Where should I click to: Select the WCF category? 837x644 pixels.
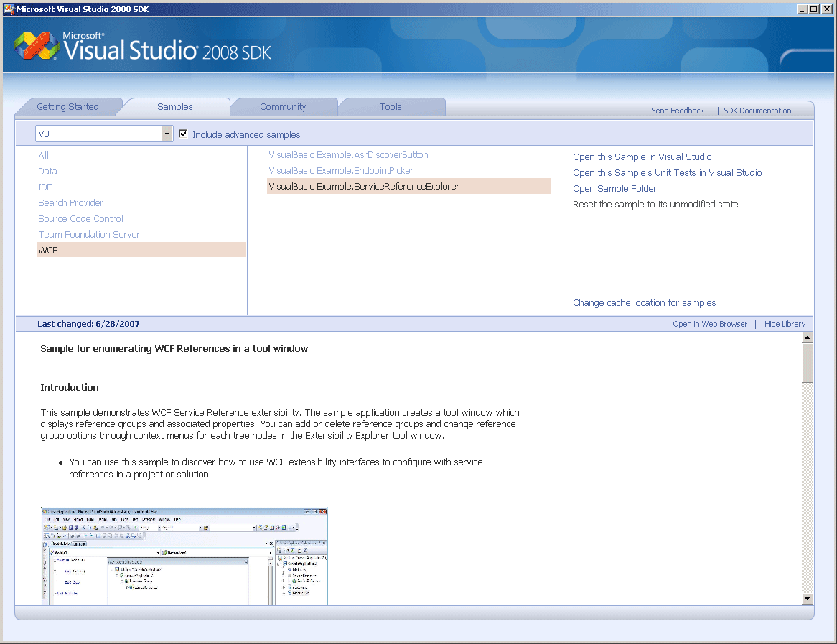pos(141,250)
